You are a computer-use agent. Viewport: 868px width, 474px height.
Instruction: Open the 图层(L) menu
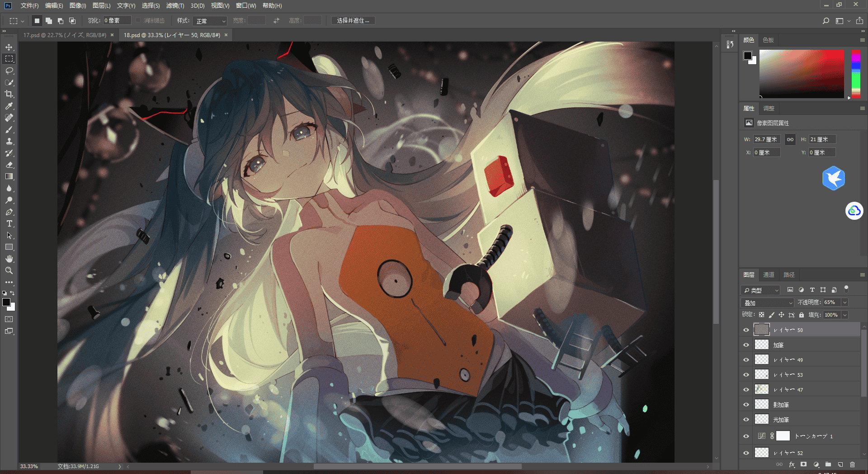[x=101, y=5]
